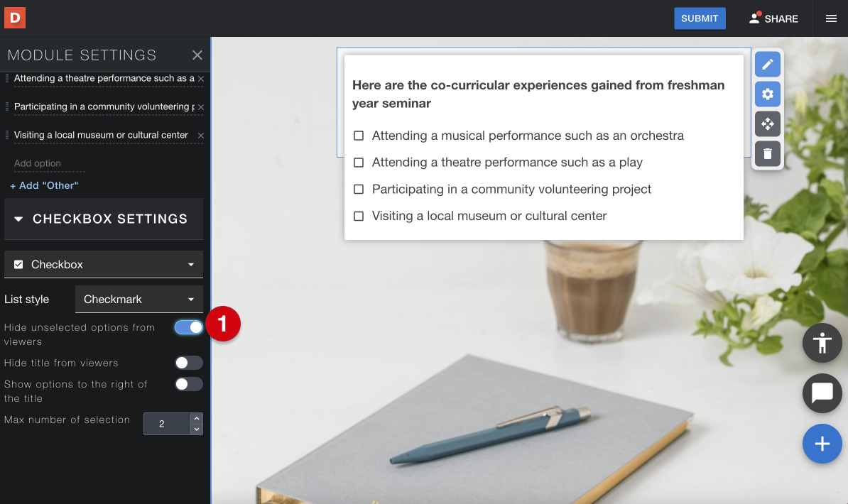Click Attending a musical performance option text
This screenshot has width=848, height=504.
point(528,136)
